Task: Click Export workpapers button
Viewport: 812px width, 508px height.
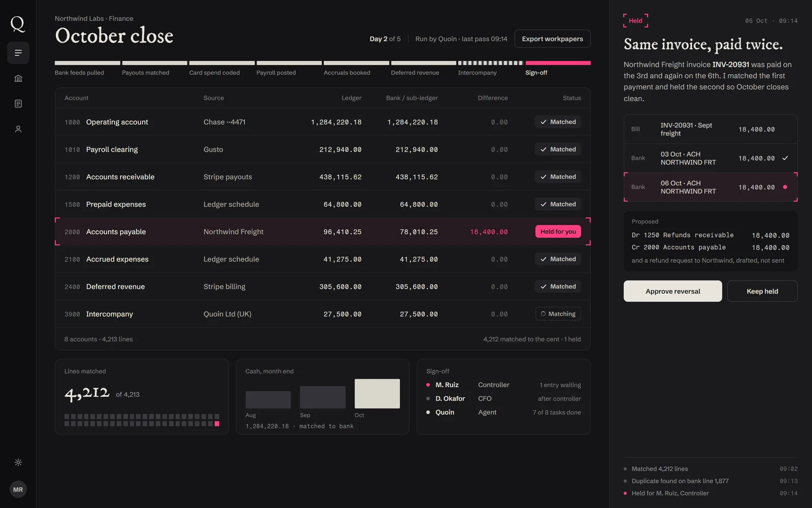Action: point(552,39)
